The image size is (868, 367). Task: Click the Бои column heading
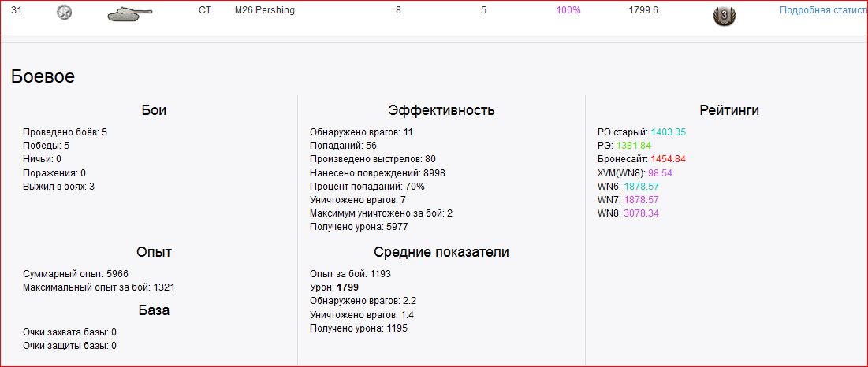point(154,110)
